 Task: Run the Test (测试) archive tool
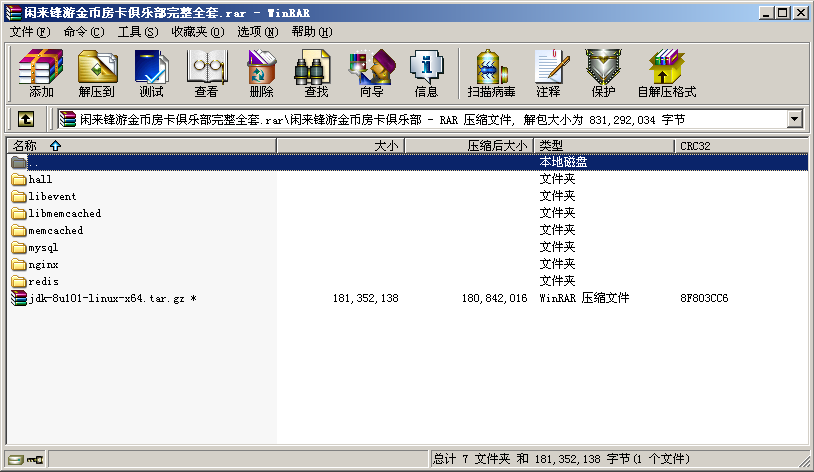click(x=151, y=73)
